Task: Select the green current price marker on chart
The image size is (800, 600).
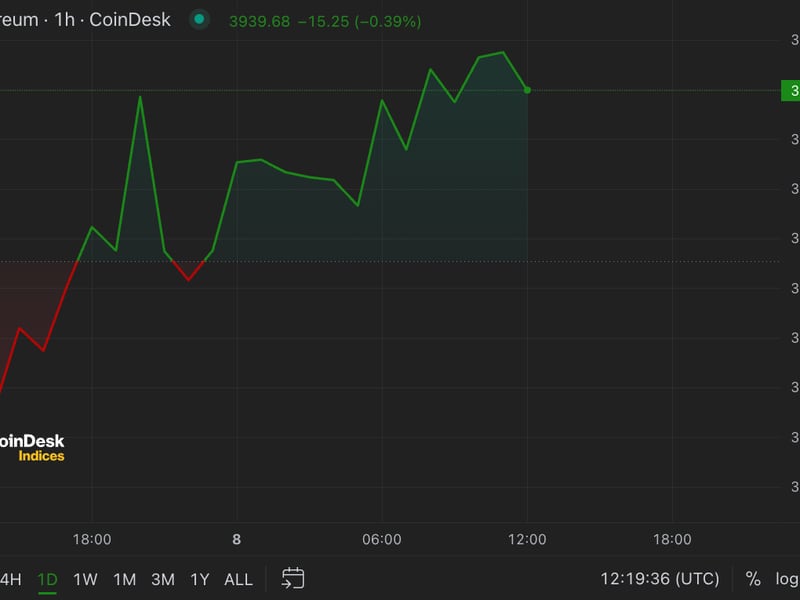Action: tap(525, 89)
